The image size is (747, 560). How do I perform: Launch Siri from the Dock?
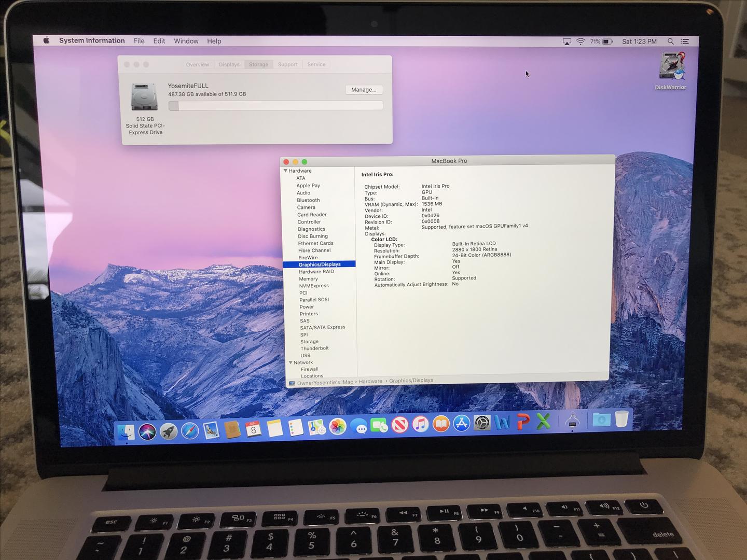coord(147,431)
